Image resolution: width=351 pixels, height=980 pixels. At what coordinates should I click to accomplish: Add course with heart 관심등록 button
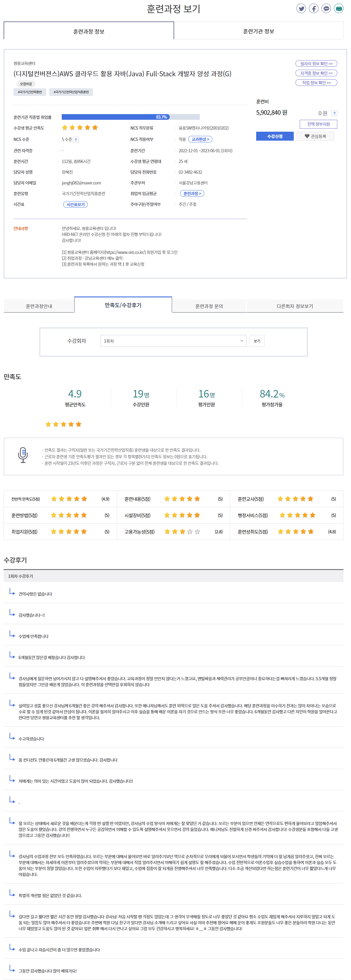click(x=315, y=136)
